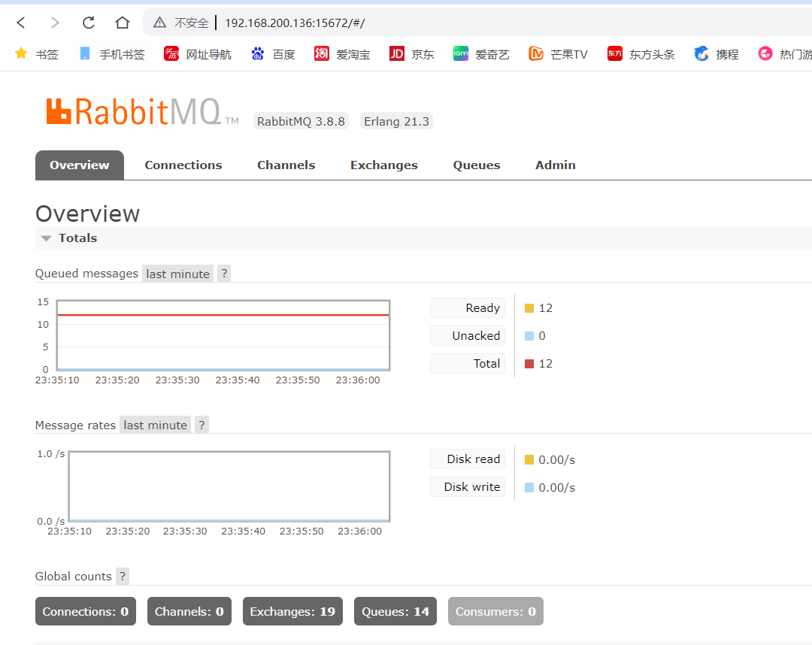This screenshot has width=812, height=645.
Task: Open the 爱淘宝 bookmark
Action: 342,54
